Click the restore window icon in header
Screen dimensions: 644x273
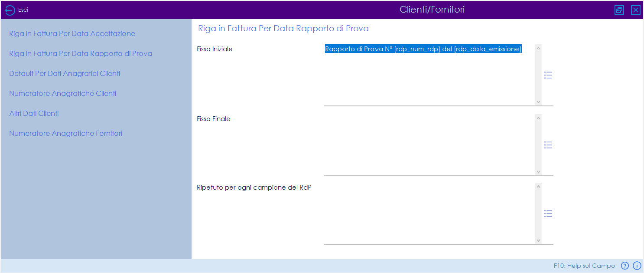(619, 10)
